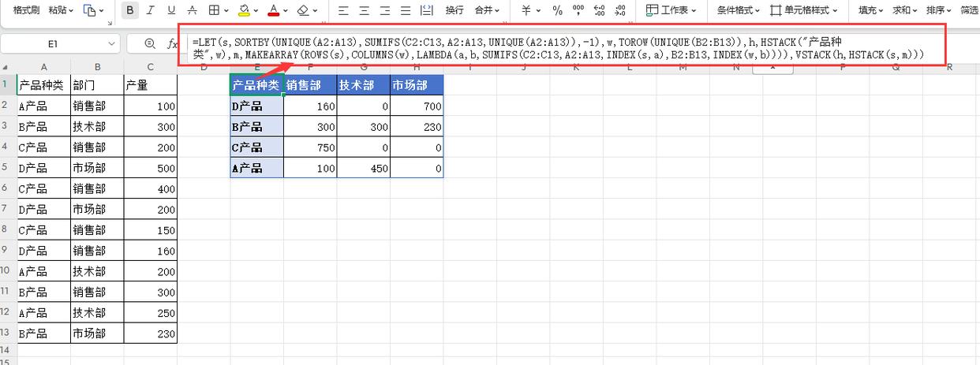Open the Sort (排序) menu
980x365 pixels.
pyautogui.click(x=939, y=10)
